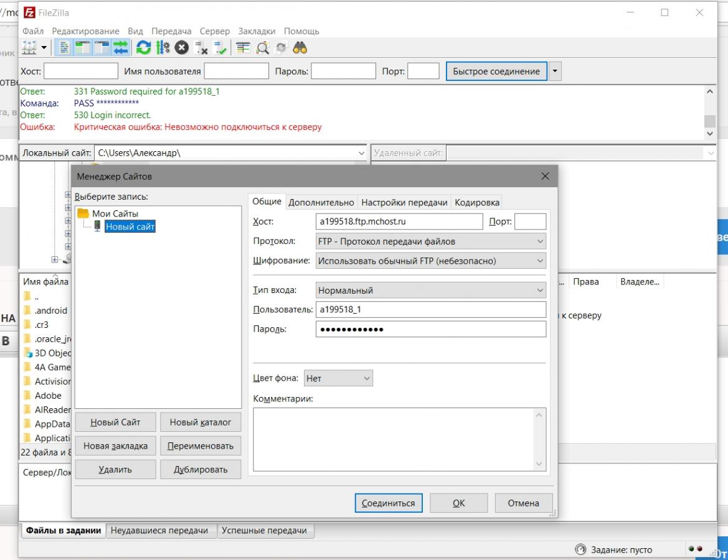Open the directory listing filters icon

coord(243,47)
